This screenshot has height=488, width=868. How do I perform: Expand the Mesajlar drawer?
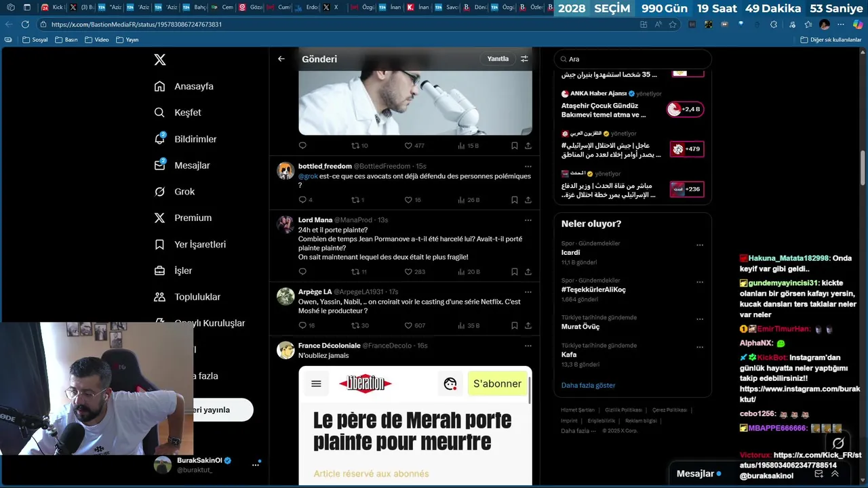pyautogui.click(x=835, y=474)
